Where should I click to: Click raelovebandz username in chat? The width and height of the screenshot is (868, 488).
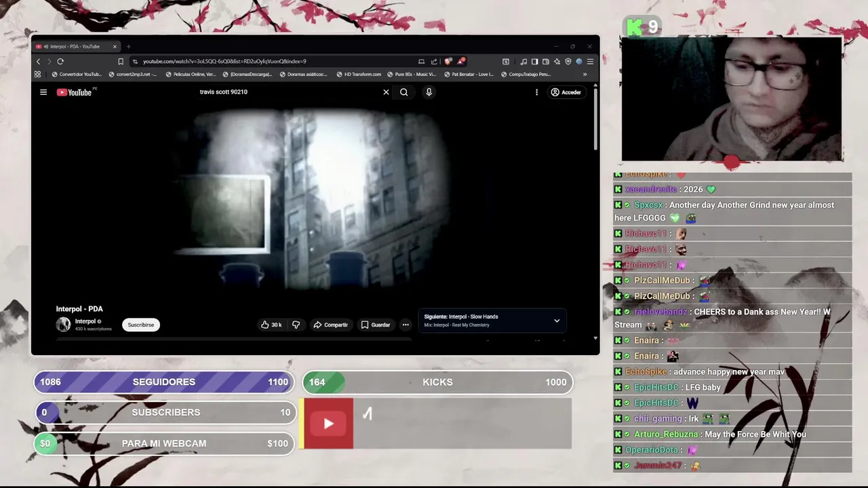tap(660, 312)
